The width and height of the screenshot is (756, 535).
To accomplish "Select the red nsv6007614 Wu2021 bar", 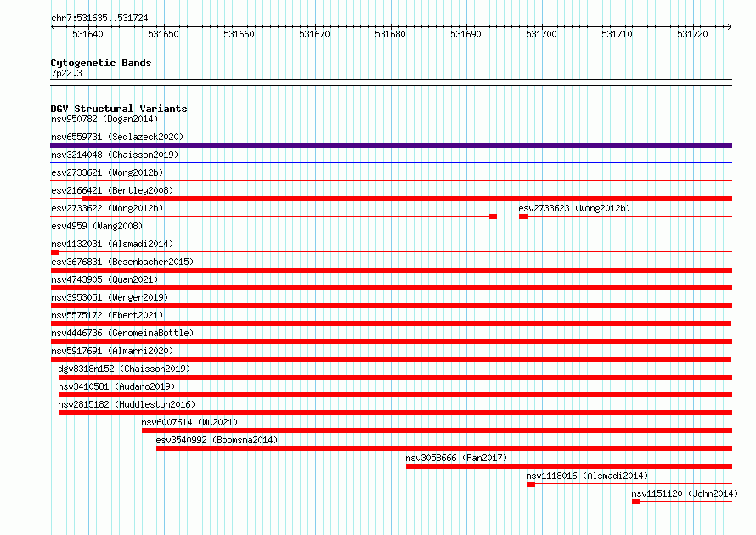I will [x=437, y=431].
